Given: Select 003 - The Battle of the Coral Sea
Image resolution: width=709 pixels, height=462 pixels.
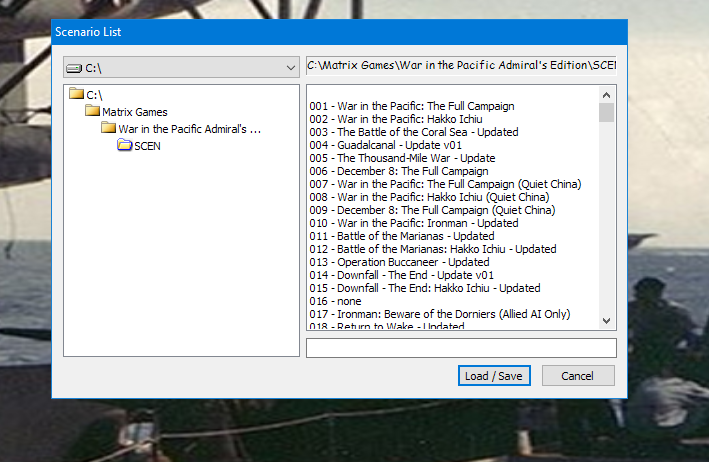Looking at the screenshot, I should tap(414, 132).
